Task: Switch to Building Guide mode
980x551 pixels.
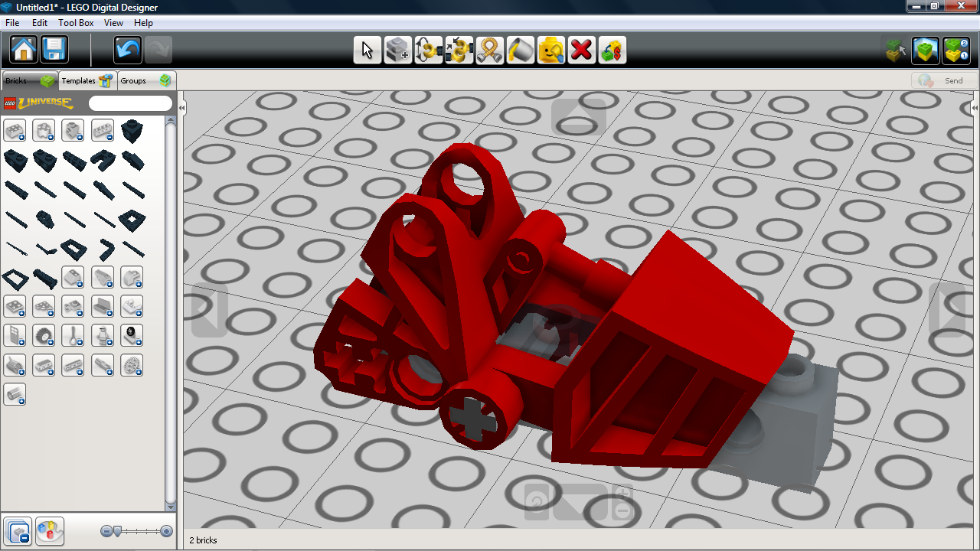Action: [957, 51]
